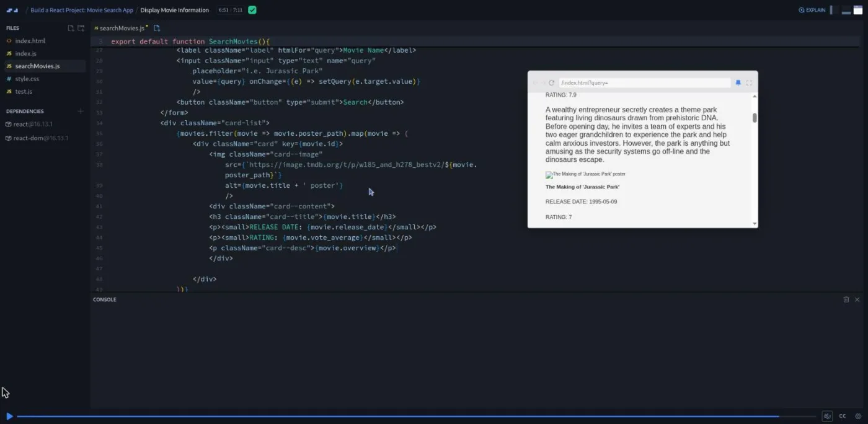This screenshot has width=868, height=424.
Task: Expand mini-browser to fullscreen
Action: pyautogui.click(x=749, y=82)
